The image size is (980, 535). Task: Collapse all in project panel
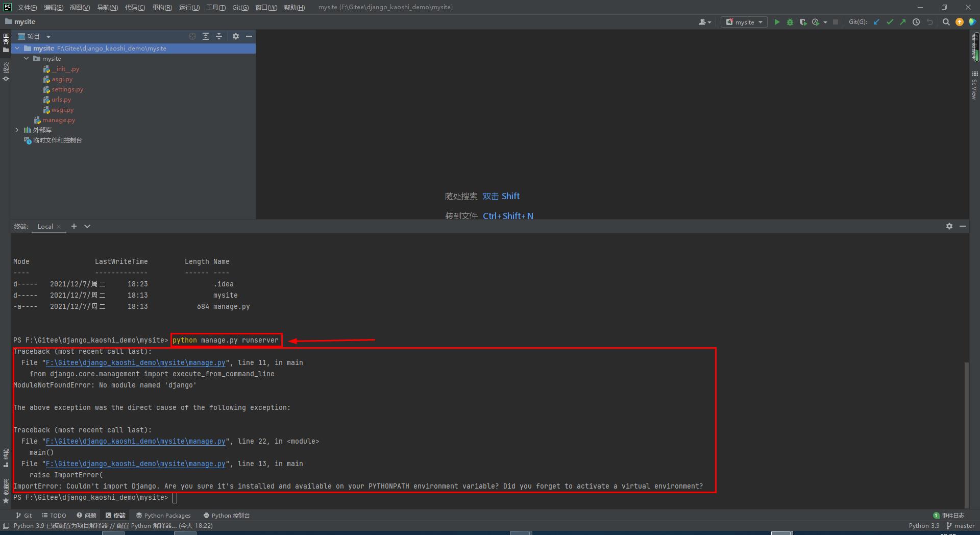coord(219,36)
